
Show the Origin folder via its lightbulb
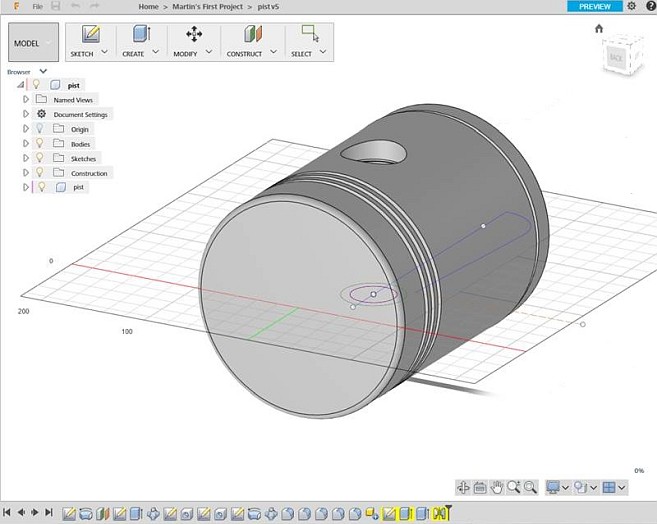pos(40,129)
